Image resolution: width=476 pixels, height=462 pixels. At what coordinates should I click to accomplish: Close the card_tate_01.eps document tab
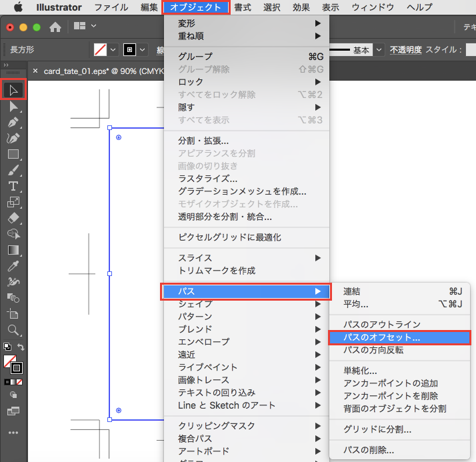(35, 71)
